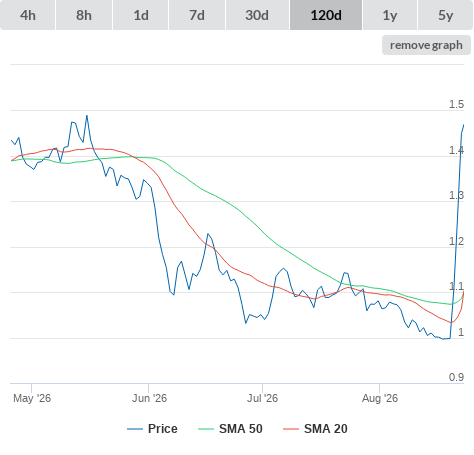Click the Jul '26 axis label
This screenshot has width=474, height=455.
click(262, 398)
